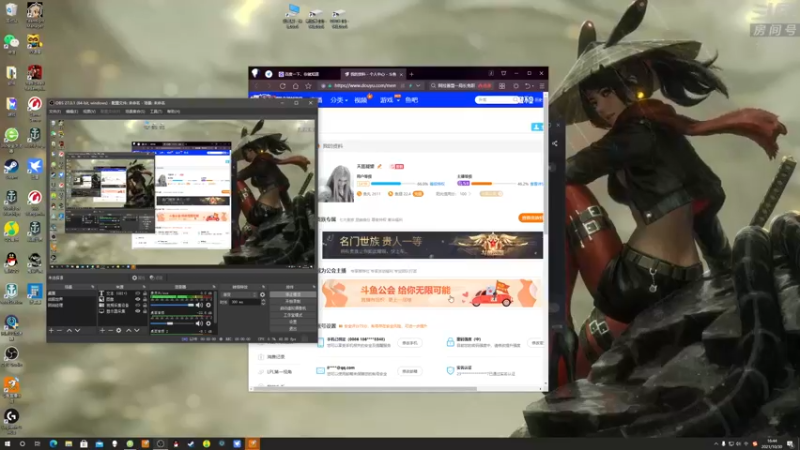
Task: Click the orange button beside noble section
Action: 531,218
